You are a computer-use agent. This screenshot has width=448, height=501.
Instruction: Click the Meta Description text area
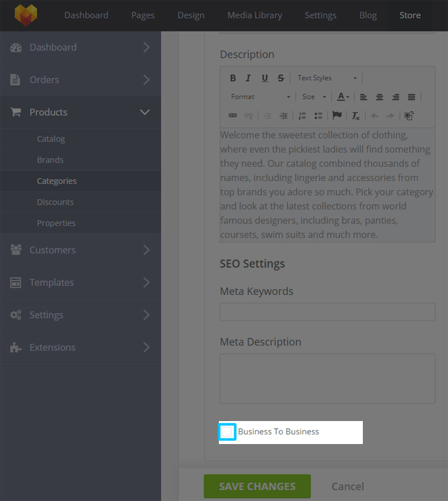pos(328,379)
